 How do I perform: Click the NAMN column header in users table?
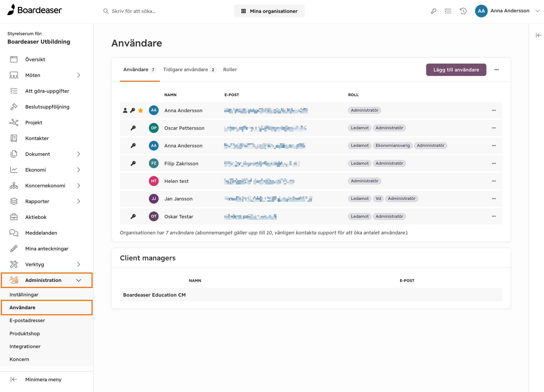170,95
